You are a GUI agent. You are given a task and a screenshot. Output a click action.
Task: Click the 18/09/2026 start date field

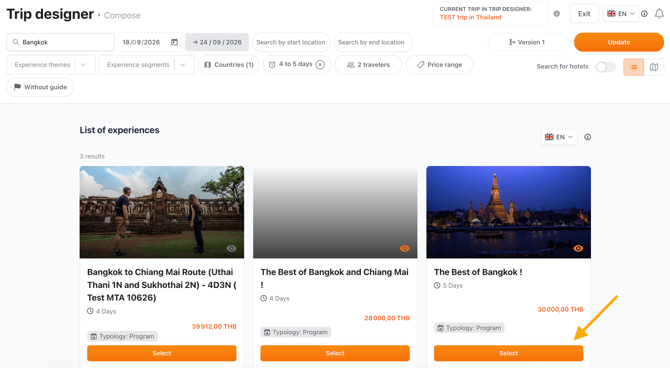[x=150, y=42]
